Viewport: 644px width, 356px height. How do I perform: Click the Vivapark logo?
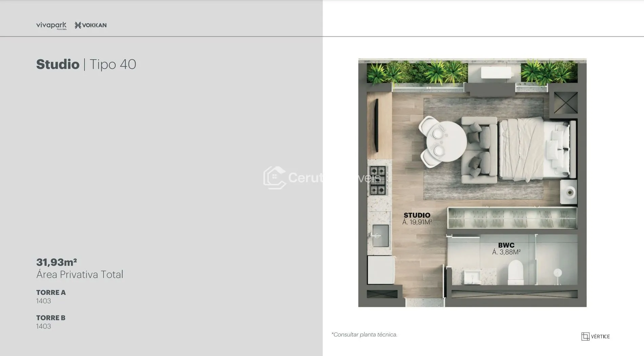pyautogui.click(x=51, y=25)
